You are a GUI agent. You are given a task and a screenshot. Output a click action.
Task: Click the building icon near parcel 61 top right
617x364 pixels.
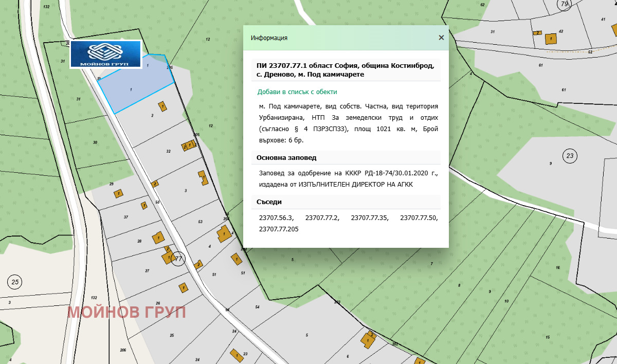pos(550,38)
